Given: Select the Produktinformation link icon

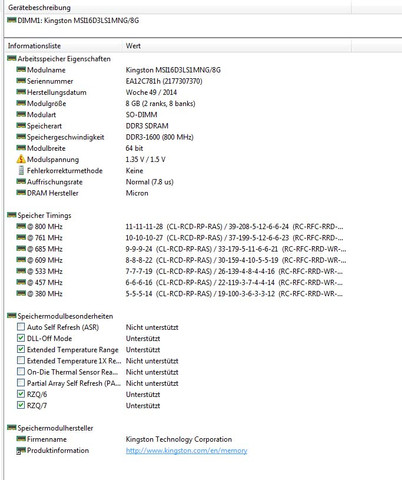Looking at the screenshot, I should [21, 451].
